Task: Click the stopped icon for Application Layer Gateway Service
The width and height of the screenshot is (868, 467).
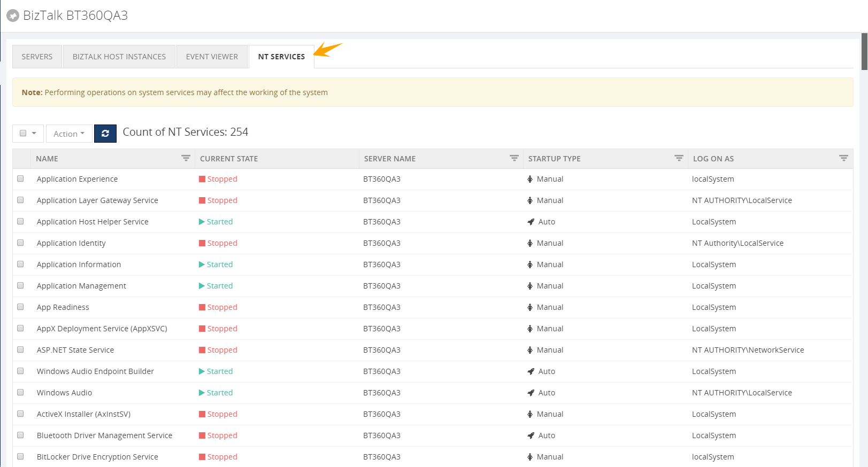Action: [x=202, y=200]
